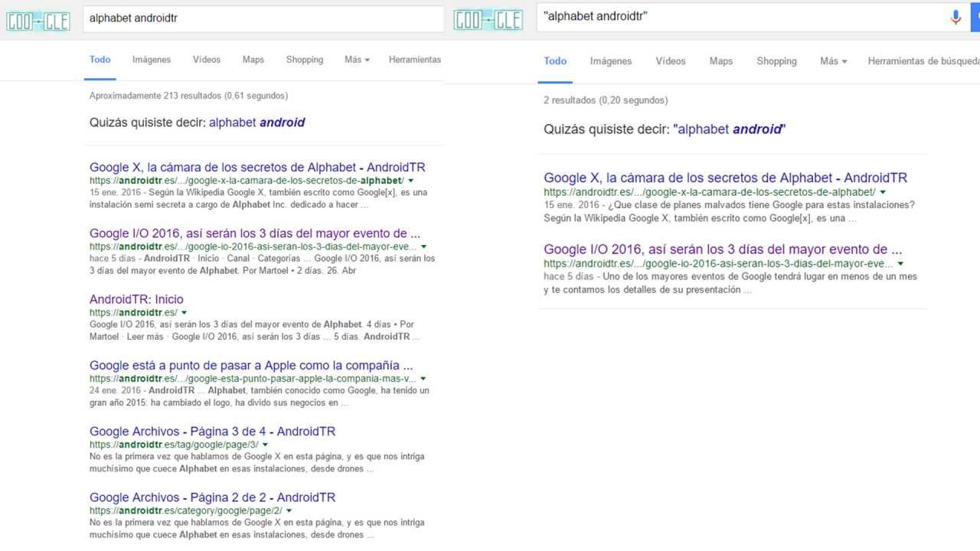Click the Google logo in right window

tap(488, 20)
